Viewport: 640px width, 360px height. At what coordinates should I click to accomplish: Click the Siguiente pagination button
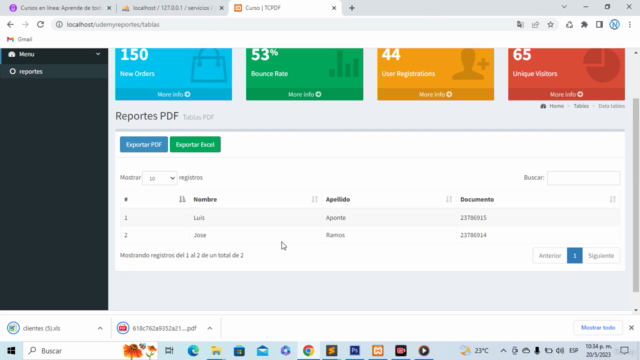[x=601, y=256]
